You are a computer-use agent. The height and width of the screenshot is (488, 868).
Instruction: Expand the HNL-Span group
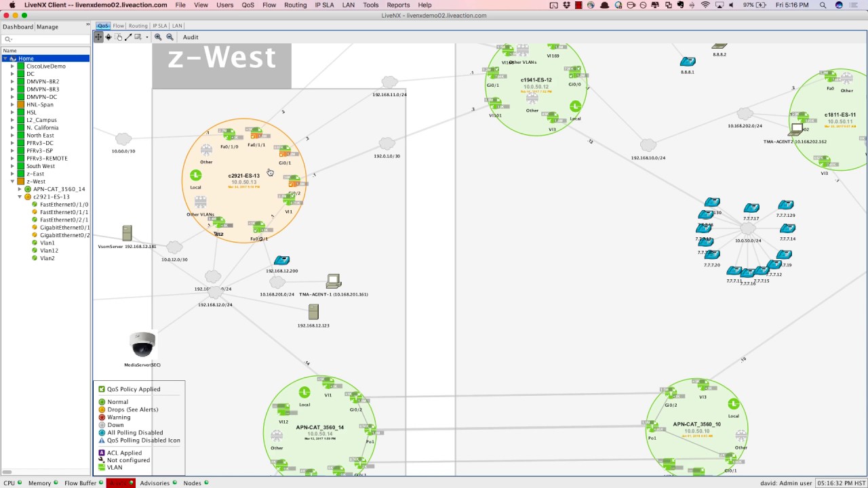tap(12, 104)
